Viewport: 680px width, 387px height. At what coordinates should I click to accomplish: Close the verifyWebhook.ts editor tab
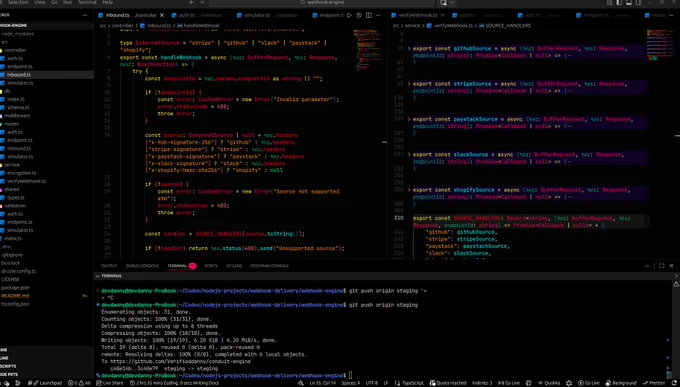pyautogui.click(x=441, y=15)
